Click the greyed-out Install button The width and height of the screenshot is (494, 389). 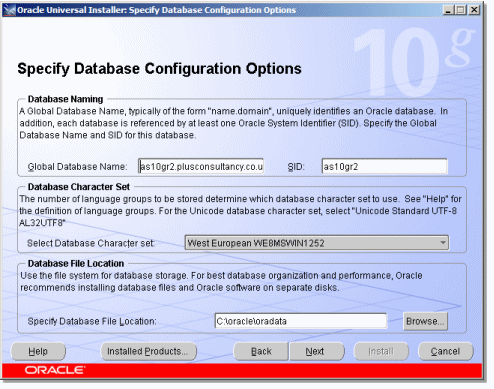(x=381, y=351)
